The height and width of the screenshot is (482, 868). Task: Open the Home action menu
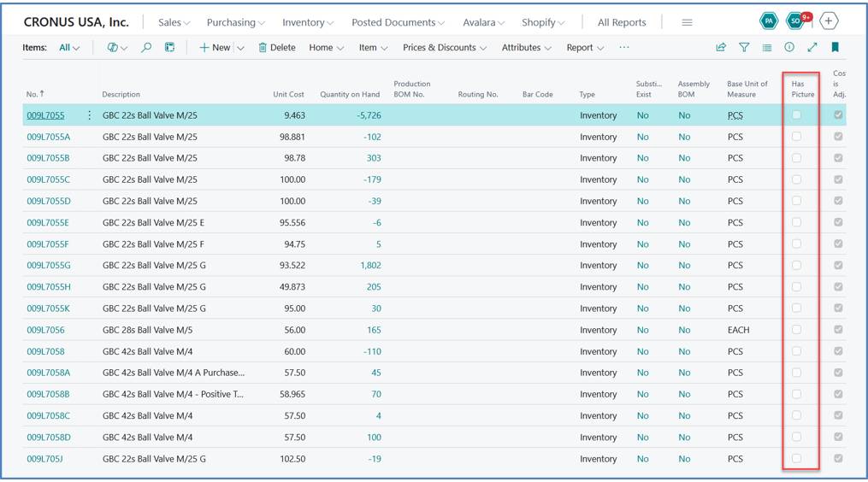coord(326,48)
